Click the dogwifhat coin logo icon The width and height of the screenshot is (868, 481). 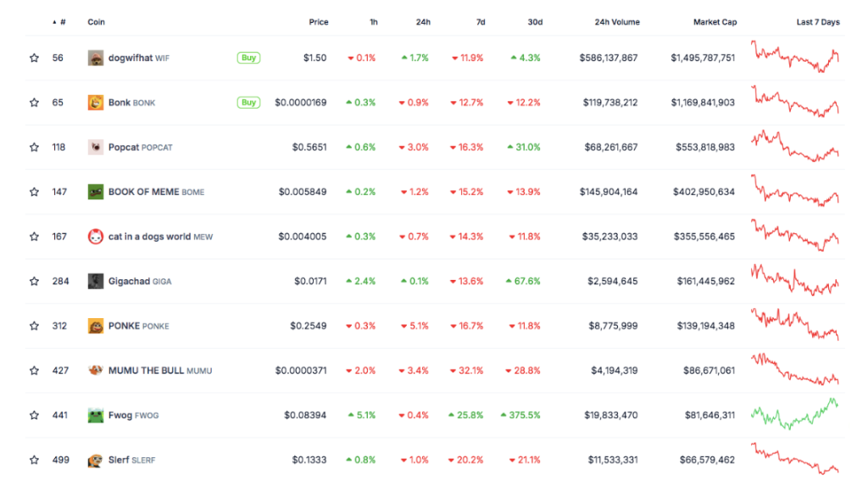coord(96,58)
